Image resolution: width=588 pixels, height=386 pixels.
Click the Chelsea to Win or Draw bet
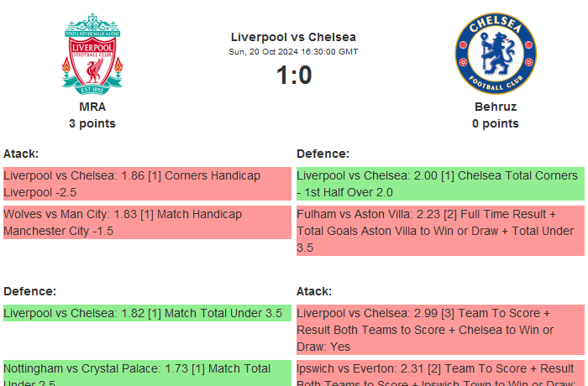point(440,330)
